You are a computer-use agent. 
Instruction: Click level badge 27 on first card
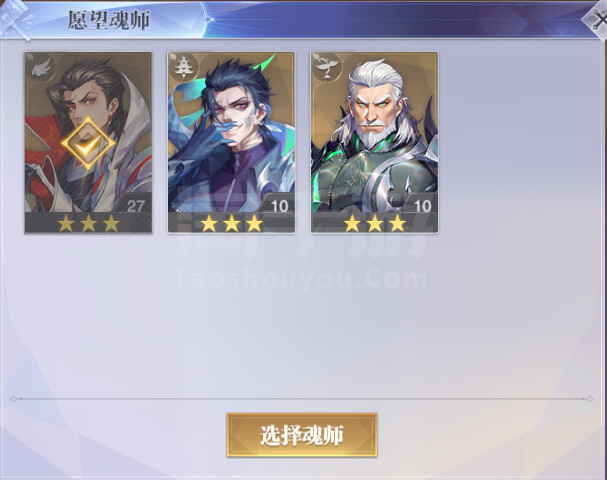click(x=135, y=206)
